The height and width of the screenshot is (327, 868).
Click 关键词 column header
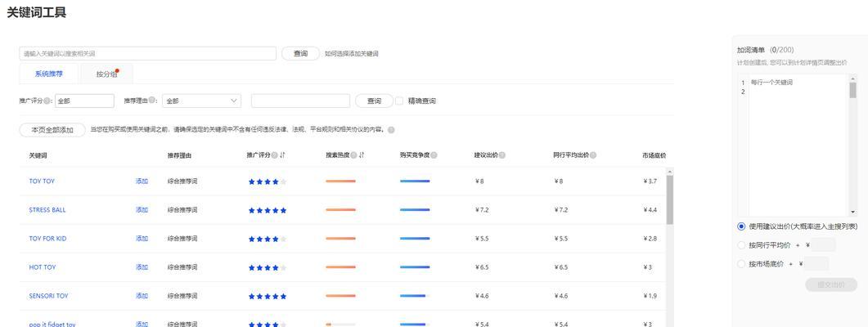click(38, 156)
